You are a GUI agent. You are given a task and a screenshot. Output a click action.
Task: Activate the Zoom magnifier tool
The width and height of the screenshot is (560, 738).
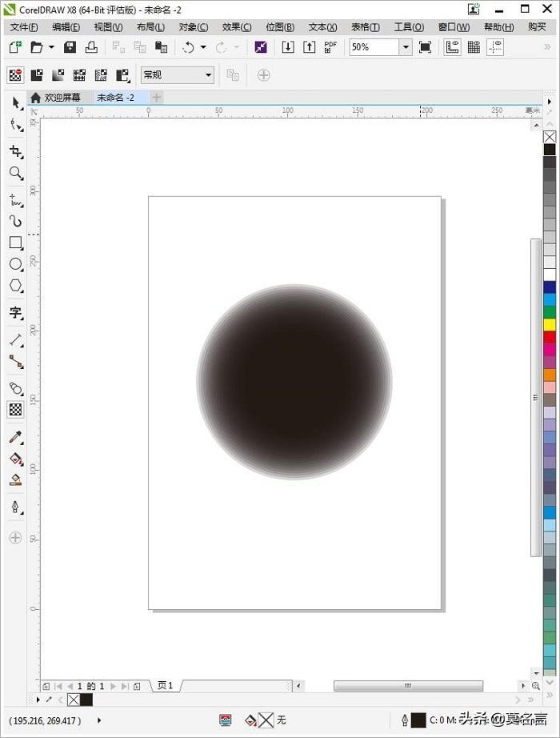click(x=15, y=173)
